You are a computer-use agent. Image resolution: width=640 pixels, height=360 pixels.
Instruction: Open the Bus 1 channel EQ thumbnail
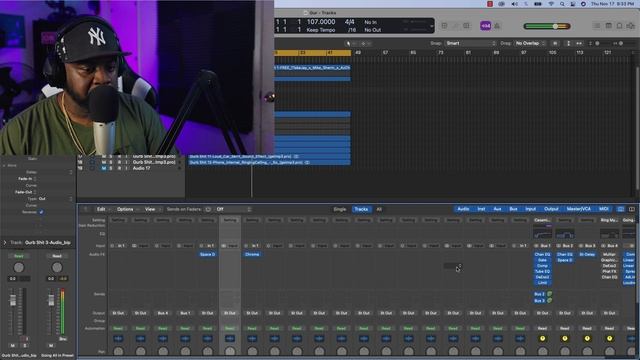[x=542, y=233]
